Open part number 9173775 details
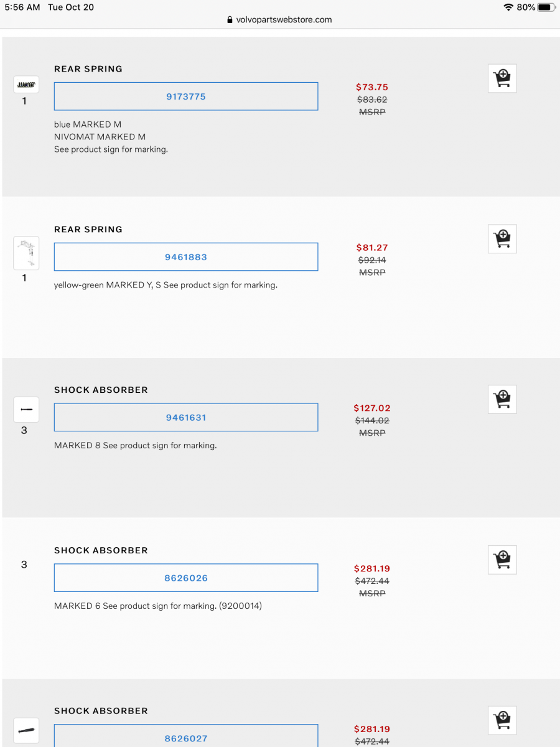Screen dimensions: 560x747 [185, 96]
